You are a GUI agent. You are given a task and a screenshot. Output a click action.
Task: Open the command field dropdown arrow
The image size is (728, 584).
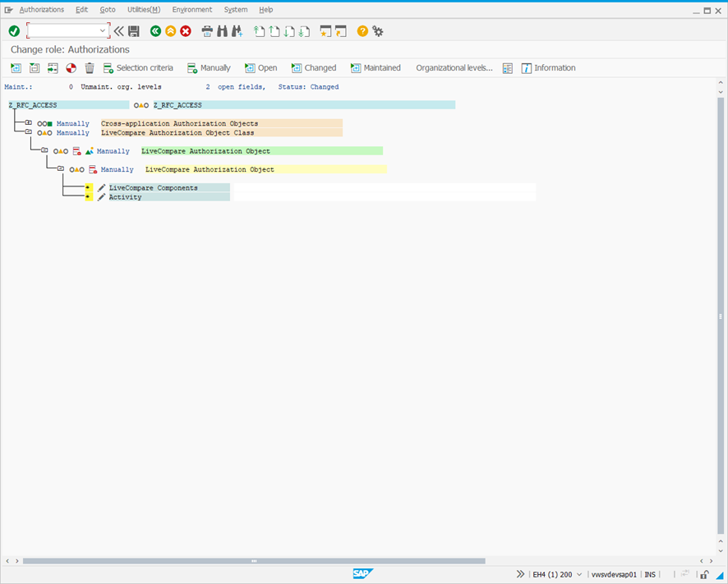(101, 30)
